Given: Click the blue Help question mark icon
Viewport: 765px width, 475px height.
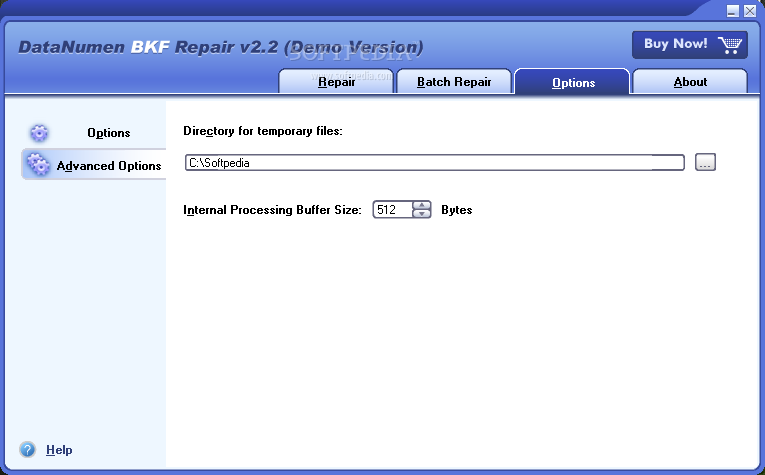Looking at the screenshot, I should tap(28, 449).
